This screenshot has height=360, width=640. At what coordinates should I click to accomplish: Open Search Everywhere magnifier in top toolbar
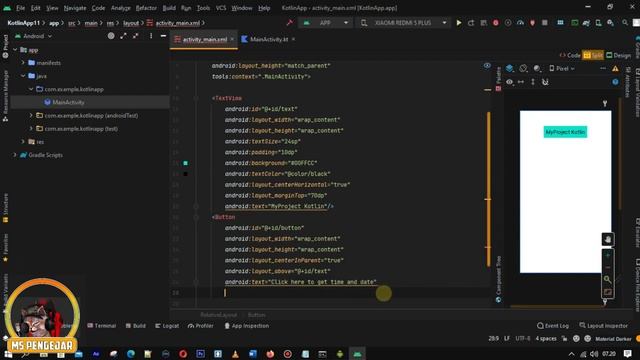click(625, 23)
